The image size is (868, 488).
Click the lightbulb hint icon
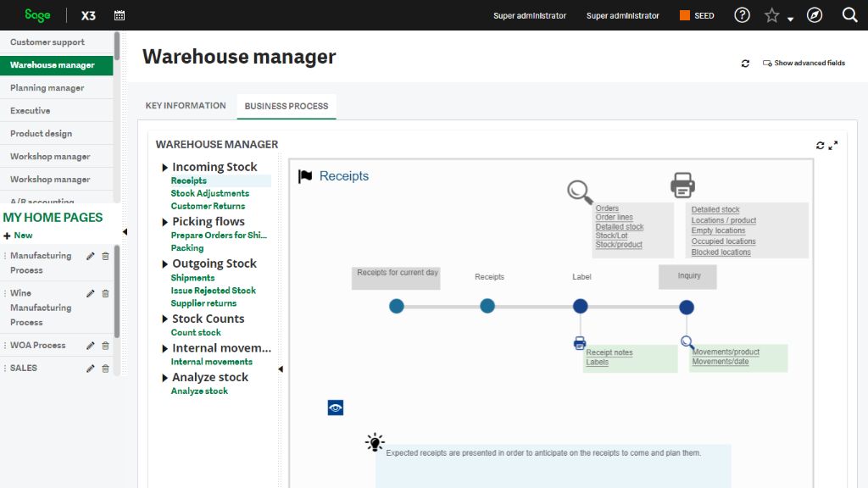click(375, 442)
